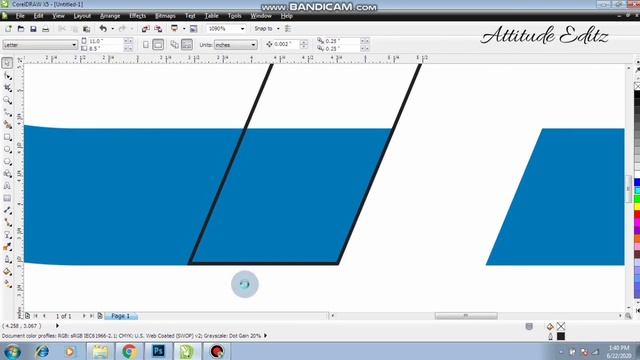
Task: Click the navigator icon near scrollbars
Action: (x=628, y=316)
